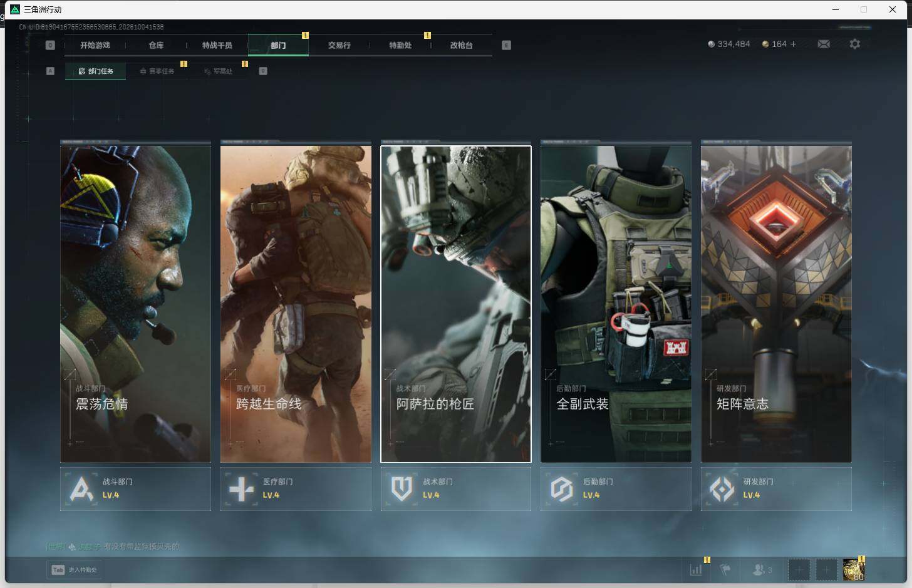Click the 后勤部门 hexagon icon
This screenshot has height=588, width=912.
pyautogui.click(x=562, y=489)
